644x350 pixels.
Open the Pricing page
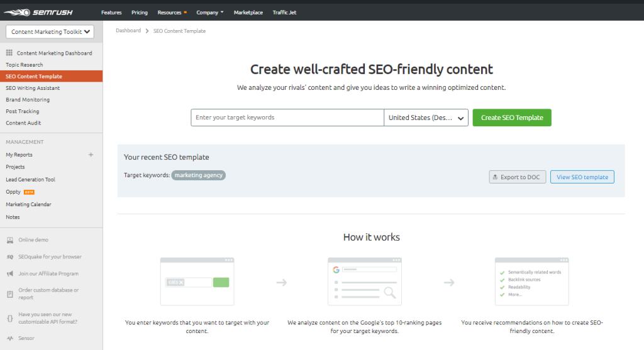[x=139, y=13]
